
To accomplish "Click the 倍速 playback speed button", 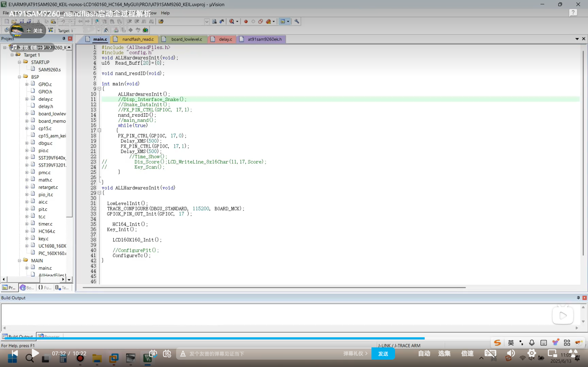I will [467, 354].
